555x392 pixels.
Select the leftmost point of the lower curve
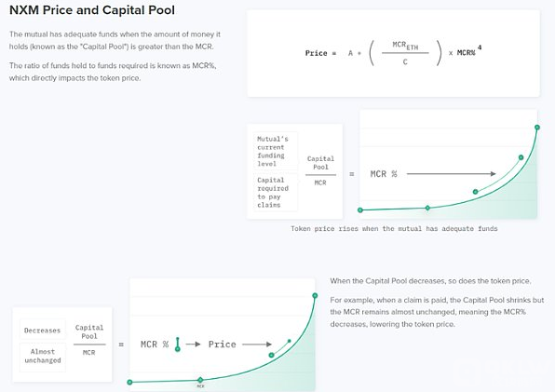[129, 382]
